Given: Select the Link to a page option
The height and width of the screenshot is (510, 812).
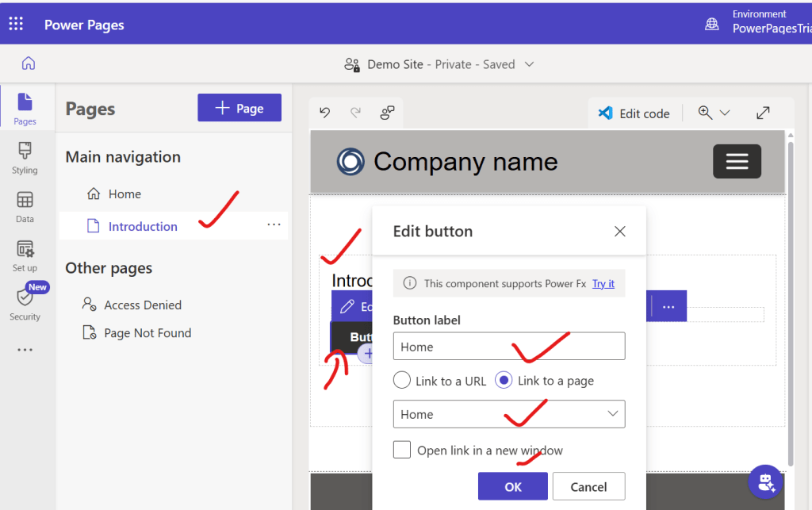Looking at the screenshot, I should (x=504, y=381).
